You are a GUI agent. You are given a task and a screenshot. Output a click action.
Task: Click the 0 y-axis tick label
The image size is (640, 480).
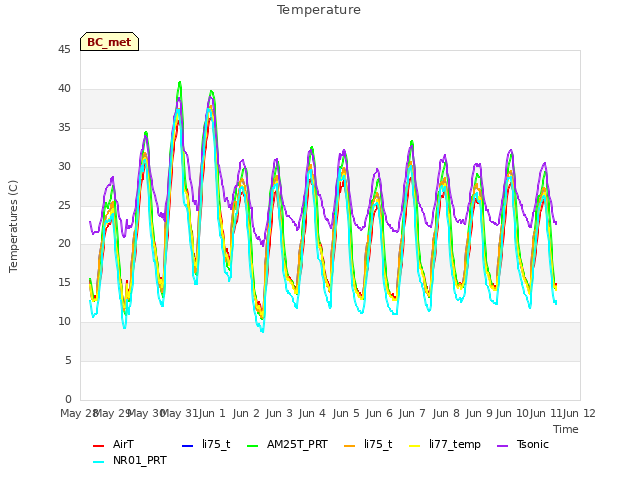[x=68, y=399]
